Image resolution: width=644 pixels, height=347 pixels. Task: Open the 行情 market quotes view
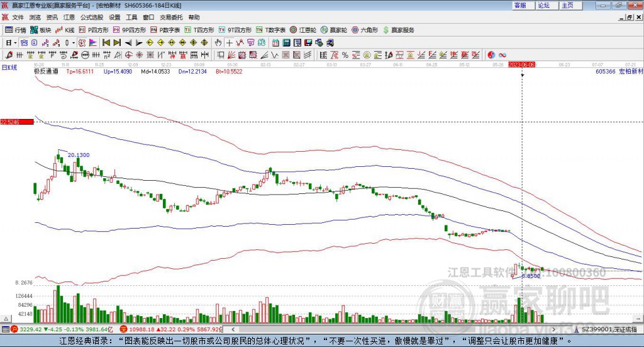click(15, 30)
